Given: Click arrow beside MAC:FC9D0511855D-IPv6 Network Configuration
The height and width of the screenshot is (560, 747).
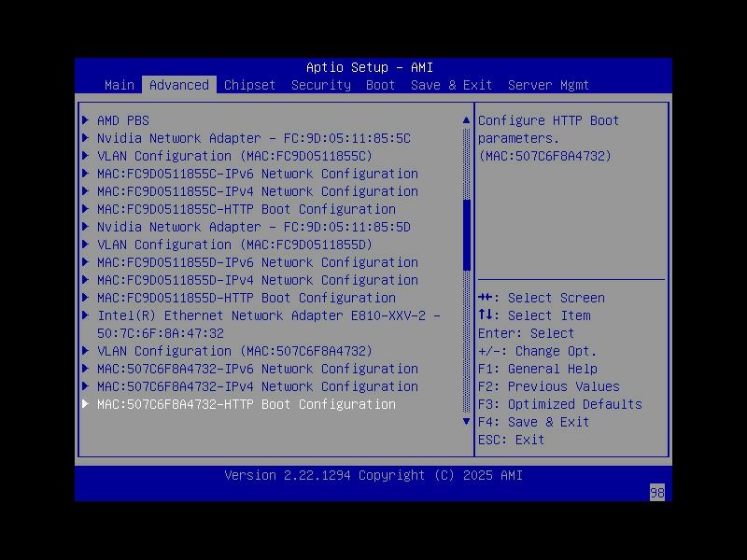Looking at the screenshot, I should click(86, 262).
